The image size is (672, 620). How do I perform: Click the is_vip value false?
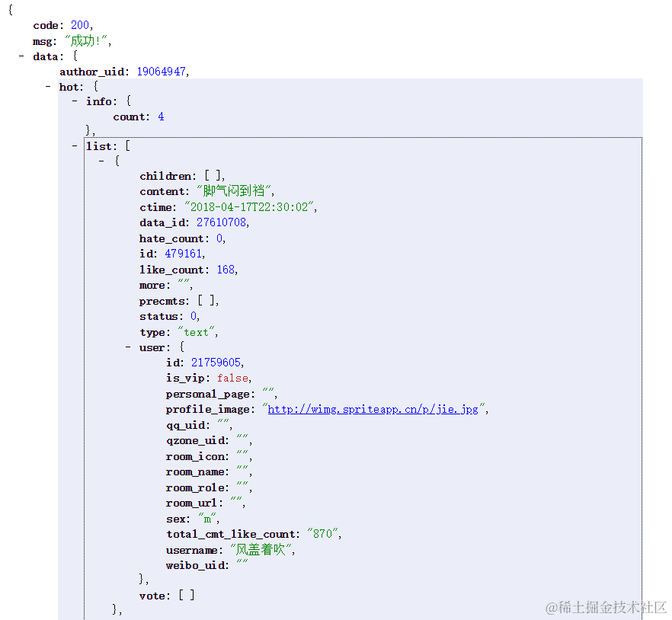[x=232, y=379]
